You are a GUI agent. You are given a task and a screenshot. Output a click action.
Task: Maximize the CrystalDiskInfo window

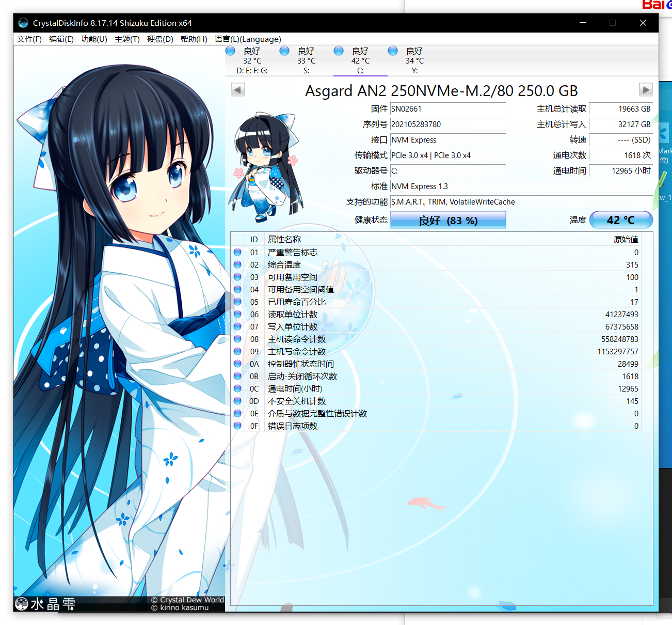pos(613,23)
